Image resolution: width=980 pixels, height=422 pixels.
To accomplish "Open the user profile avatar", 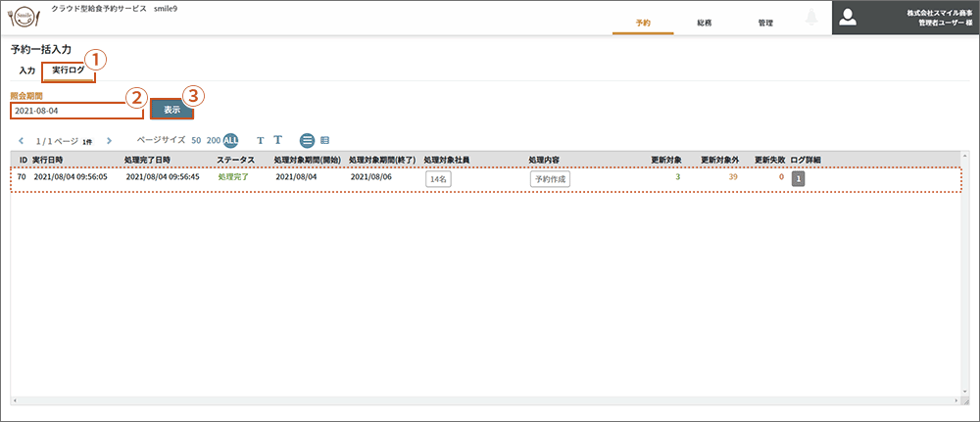I will tap(848, 18).
